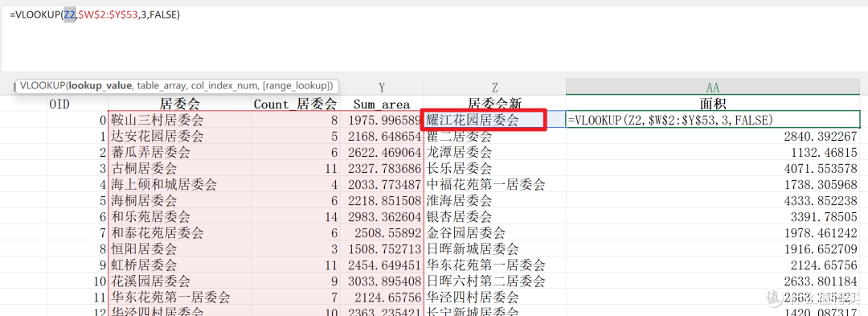The width and height of the screenshot is (868, 316).
Task: Select the 达安花园居委会 cell
Action: (179, 136)
